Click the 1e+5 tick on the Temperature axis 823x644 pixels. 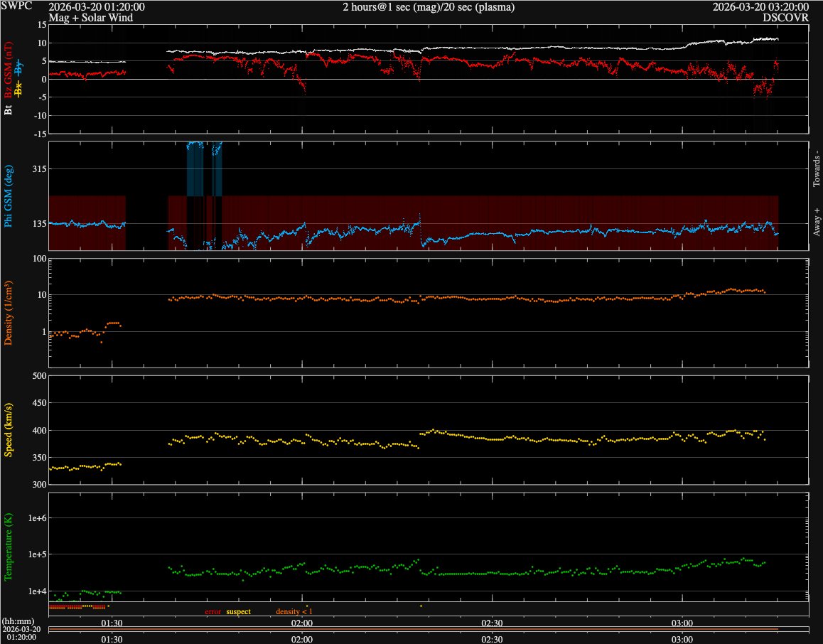(x=37, y=554)
